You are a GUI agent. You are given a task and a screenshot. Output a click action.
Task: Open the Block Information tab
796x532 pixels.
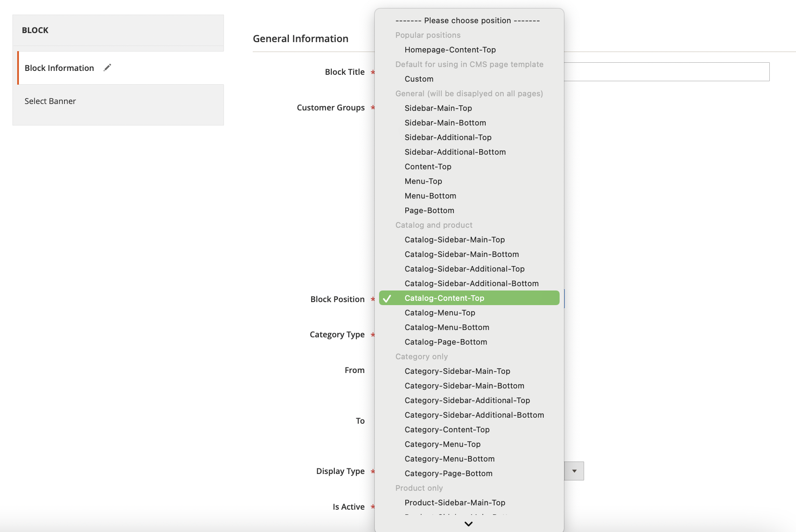click(x=59, y=67)
